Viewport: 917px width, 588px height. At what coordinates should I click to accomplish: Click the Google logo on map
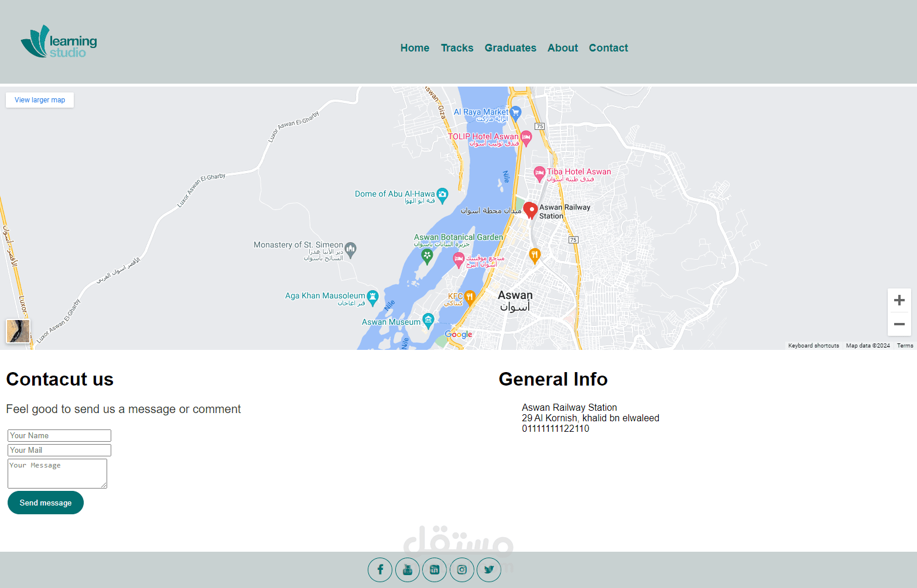tap(458, 335)
